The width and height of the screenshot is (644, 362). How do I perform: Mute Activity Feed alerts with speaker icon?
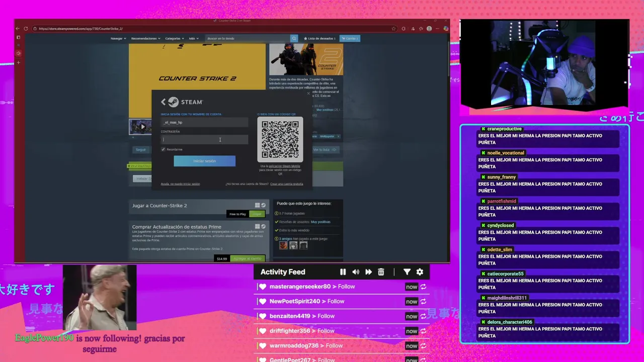tap(356, 272)
